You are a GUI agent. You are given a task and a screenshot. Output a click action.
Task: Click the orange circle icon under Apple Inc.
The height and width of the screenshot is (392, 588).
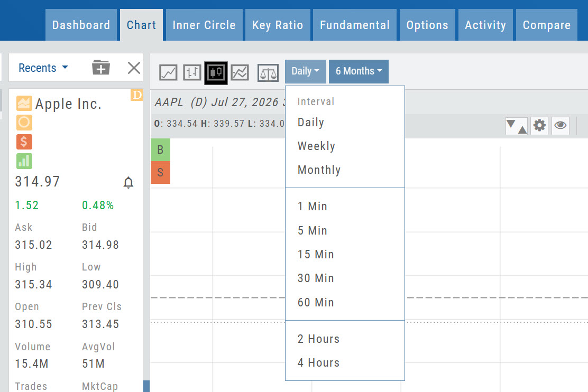click(x=24, y=123)
